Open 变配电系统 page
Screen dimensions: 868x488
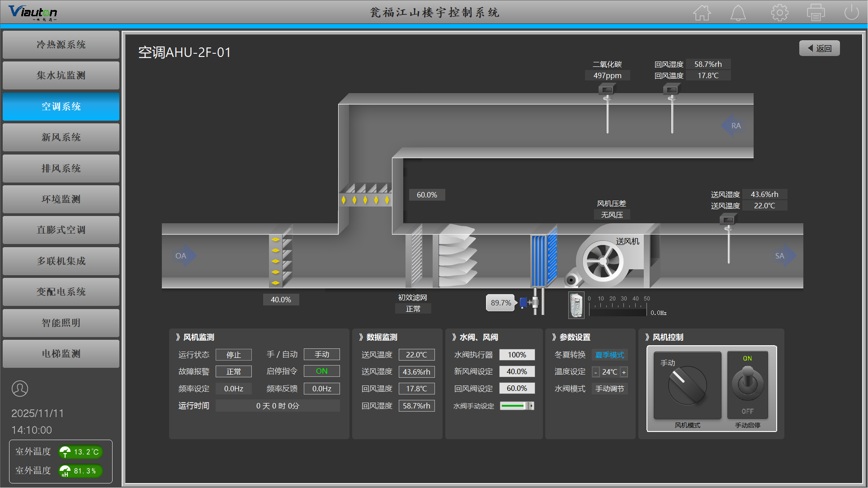61,292
